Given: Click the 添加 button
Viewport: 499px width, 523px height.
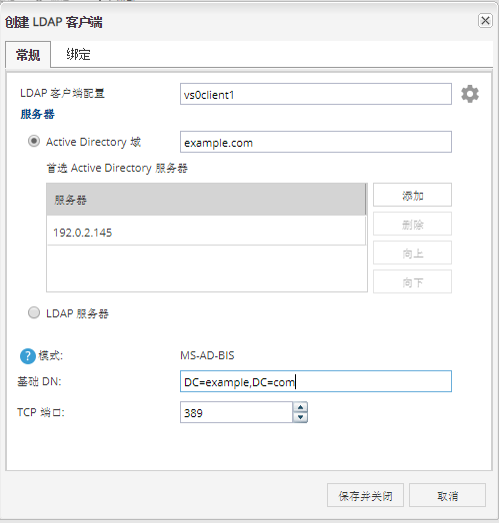Looking at the screenshot, I should [412, 195].
